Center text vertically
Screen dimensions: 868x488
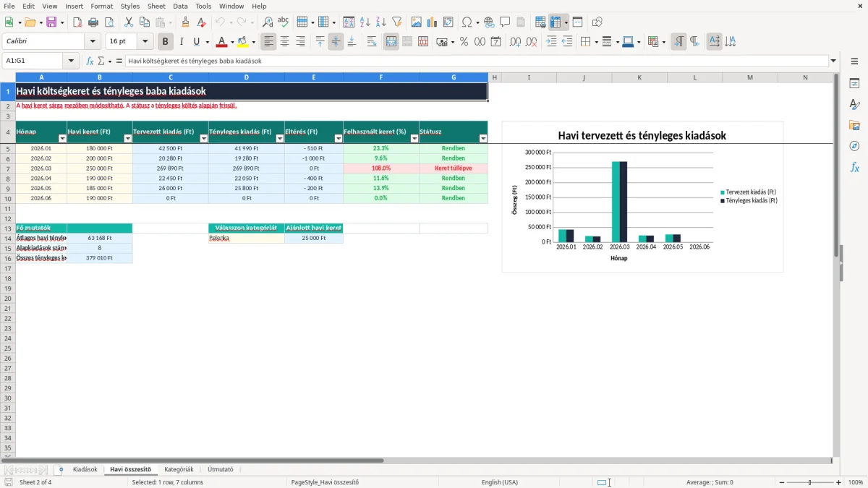click(x=336, y=42)
